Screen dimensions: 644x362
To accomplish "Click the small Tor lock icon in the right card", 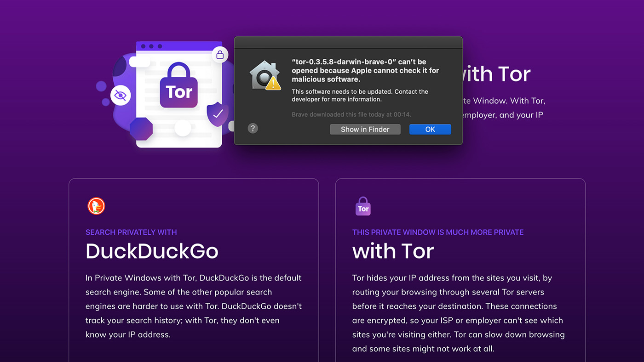I will pos(363,206).
